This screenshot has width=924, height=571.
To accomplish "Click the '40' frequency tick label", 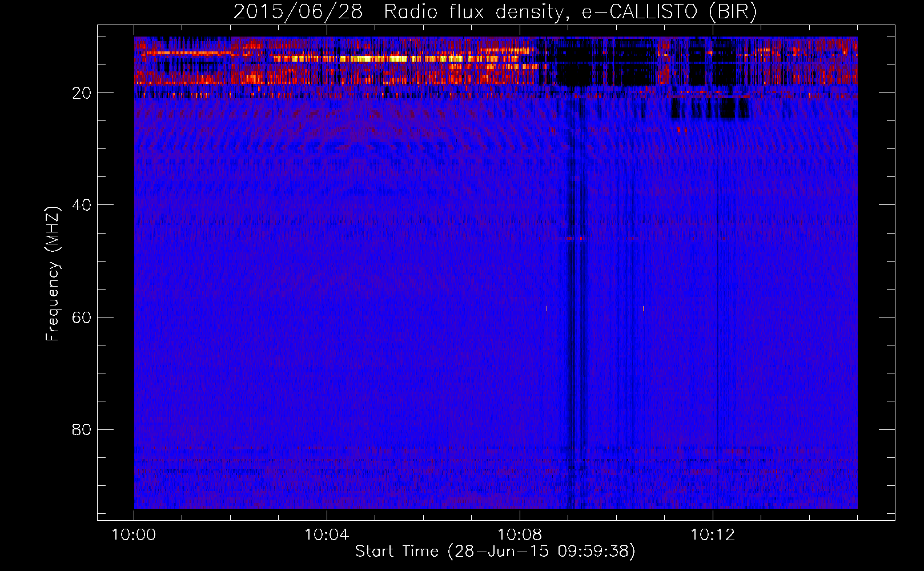I will click(82, 205).
